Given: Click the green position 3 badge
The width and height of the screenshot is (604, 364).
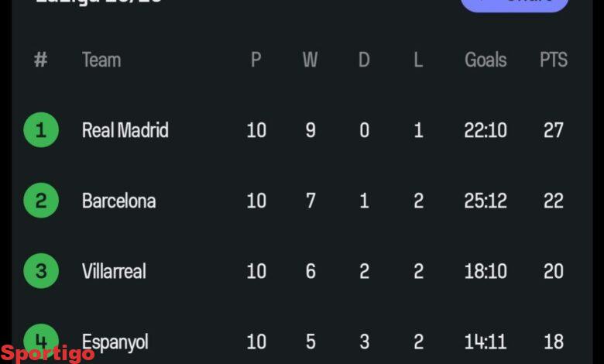Looking at the screenshot, I should point(41,271).
